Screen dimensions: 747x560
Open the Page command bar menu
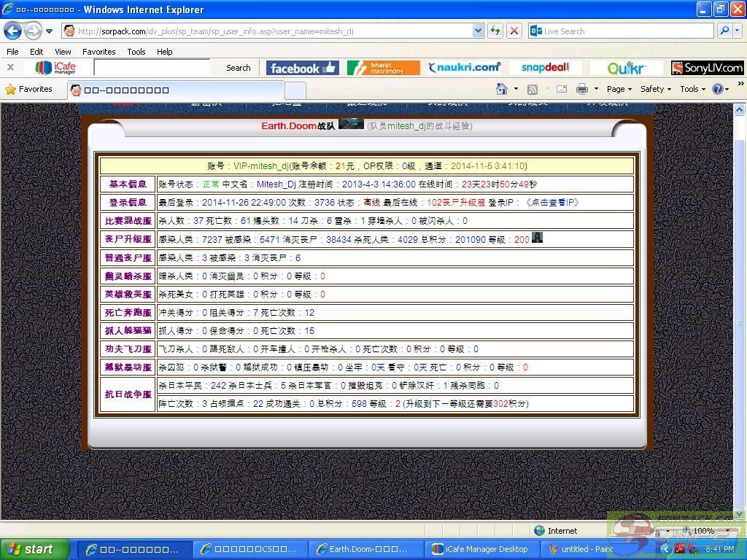[619, 89]
